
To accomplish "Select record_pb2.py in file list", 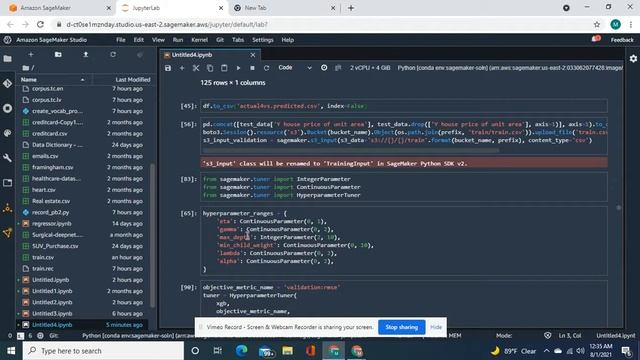I will pyautogui.click(x=83, y=212).
